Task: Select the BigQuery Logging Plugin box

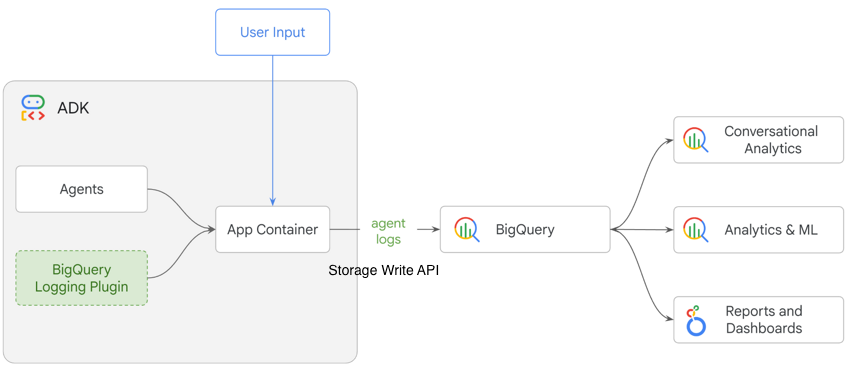Action: 82,278
